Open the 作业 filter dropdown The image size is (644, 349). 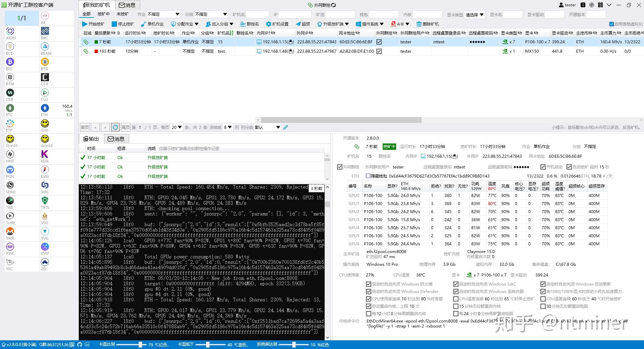click(x=164, y=14)
